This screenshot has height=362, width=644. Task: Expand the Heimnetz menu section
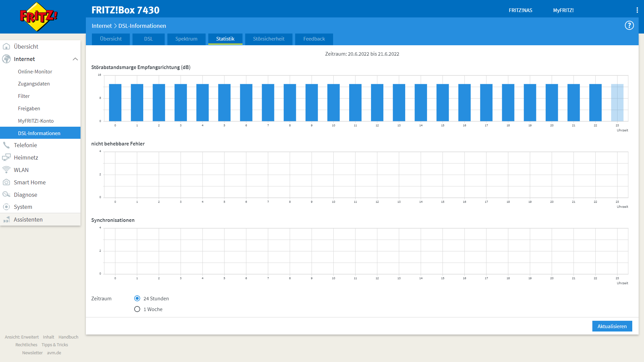[x=26, y=158]
